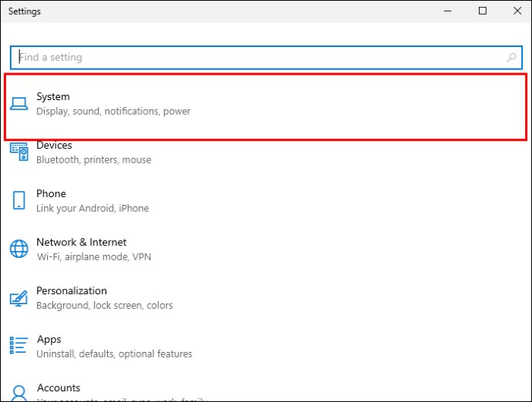532x402 pixels.
Task: Click the Personalization paintbrush icon
Action: (19, 298)
